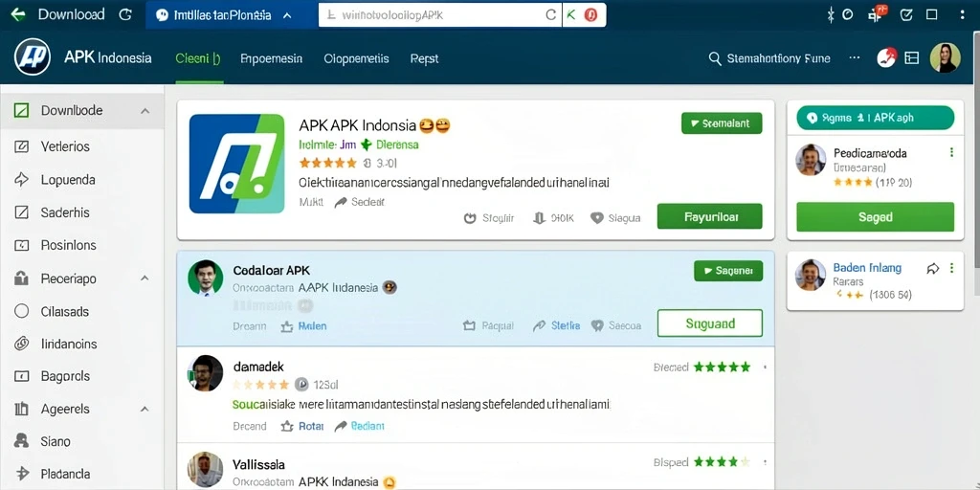Viewport: 980px width, 490px height.
Task: Click the green Fiayuriloar download button
Action: 710,216
